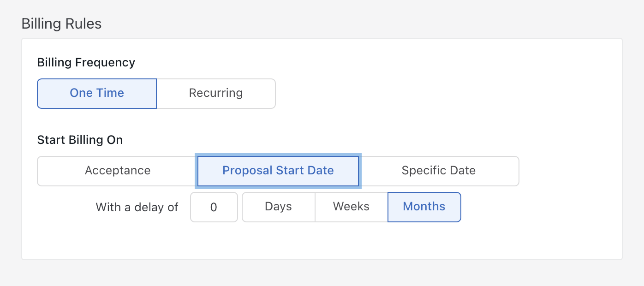Select Proposal Start Date option
This screenshot has width=644, height=286.
tap(278, 171)
